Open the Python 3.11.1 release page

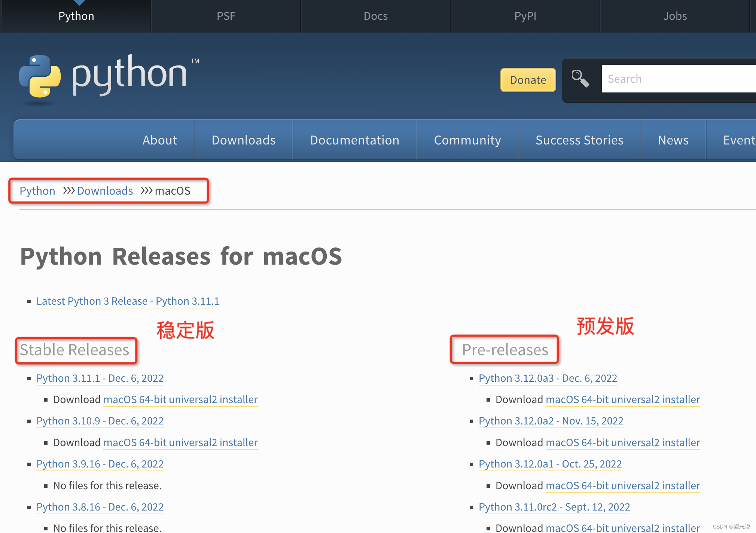pos(100,378)
